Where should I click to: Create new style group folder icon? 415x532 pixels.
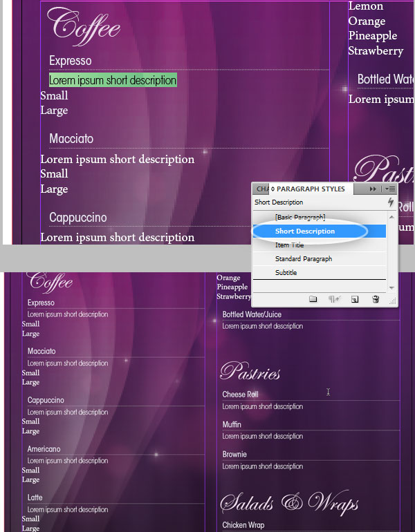tap(313, 299)
